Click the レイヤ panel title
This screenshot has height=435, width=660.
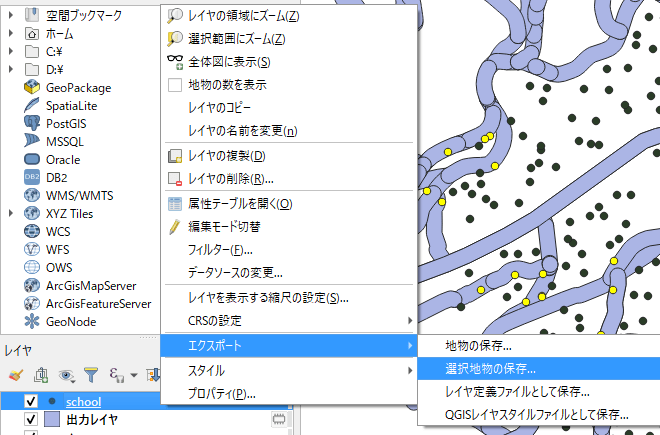(18, 350)
